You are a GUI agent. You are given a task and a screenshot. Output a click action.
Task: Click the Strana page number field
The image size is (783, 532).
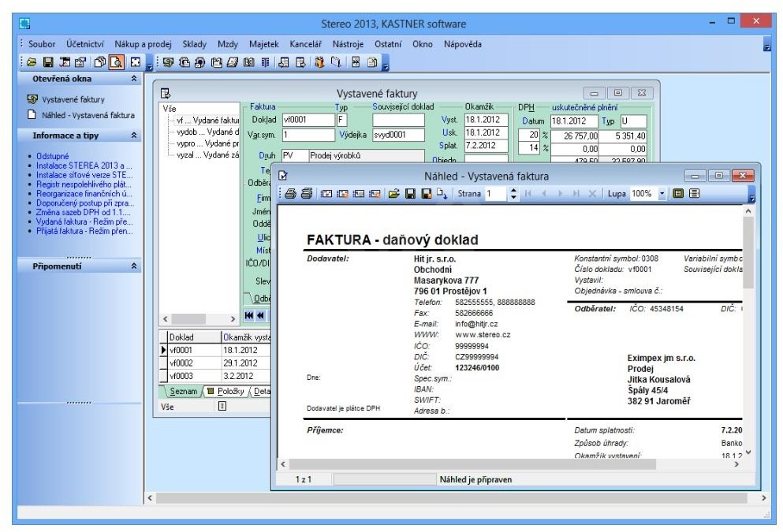496,194
